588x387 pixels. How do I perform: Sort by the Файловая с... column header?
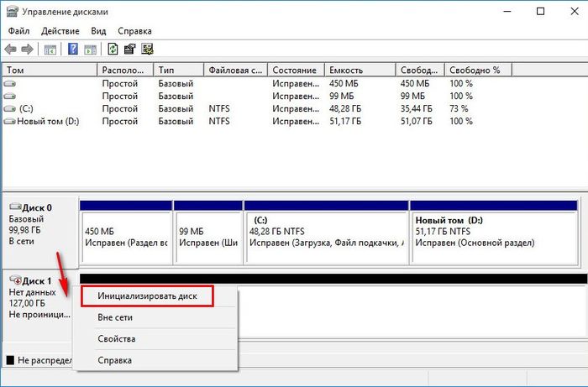(235, 70)
